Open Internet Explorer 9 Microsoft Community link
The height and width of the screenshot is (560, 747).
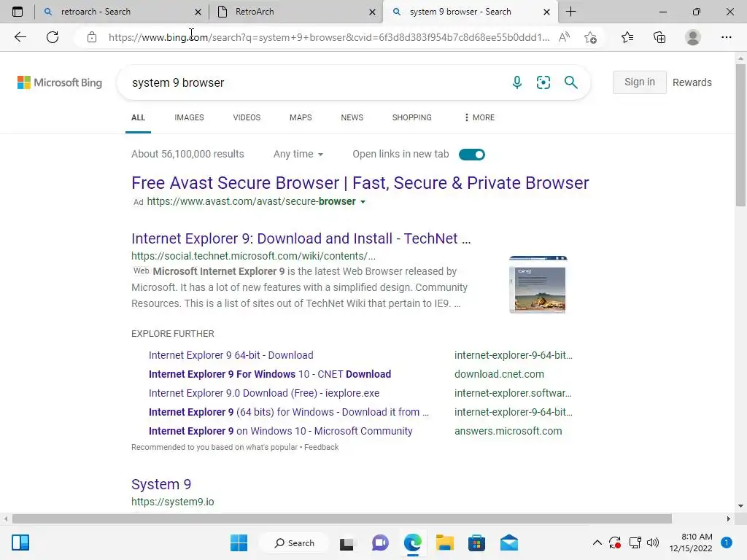281,431
